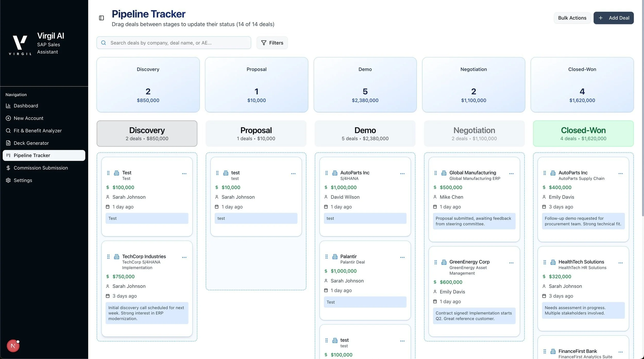This screenshot has width=644, height=359.
Task: Open the Filters dropdown
Action: pyautogui.click(x=272, y=43)
